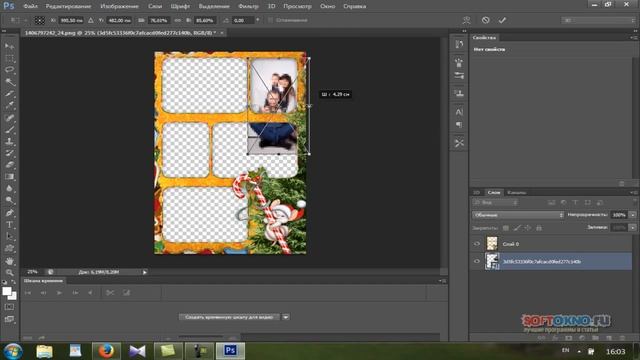Select the Hand tool
The width and height of the screenshot is (640, 360).
click(x=9, y=260)
